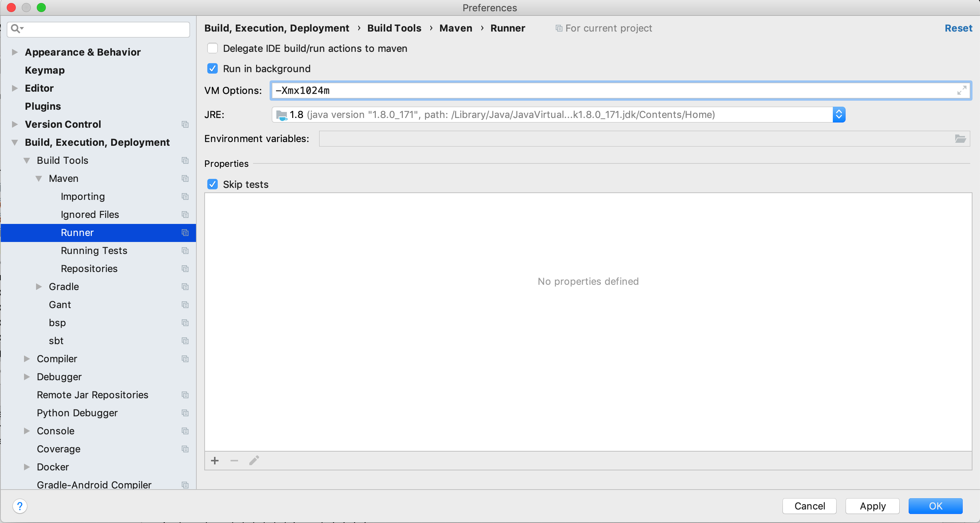
Task: Click project-level icon beside Gant row
Action: pos(185,305)
